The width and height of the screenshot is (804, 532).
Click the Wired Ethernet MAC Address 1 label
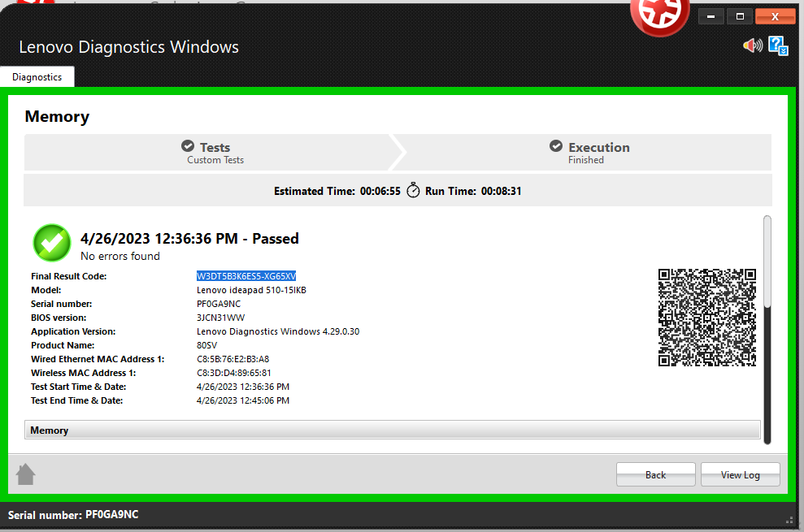[98, 359]
